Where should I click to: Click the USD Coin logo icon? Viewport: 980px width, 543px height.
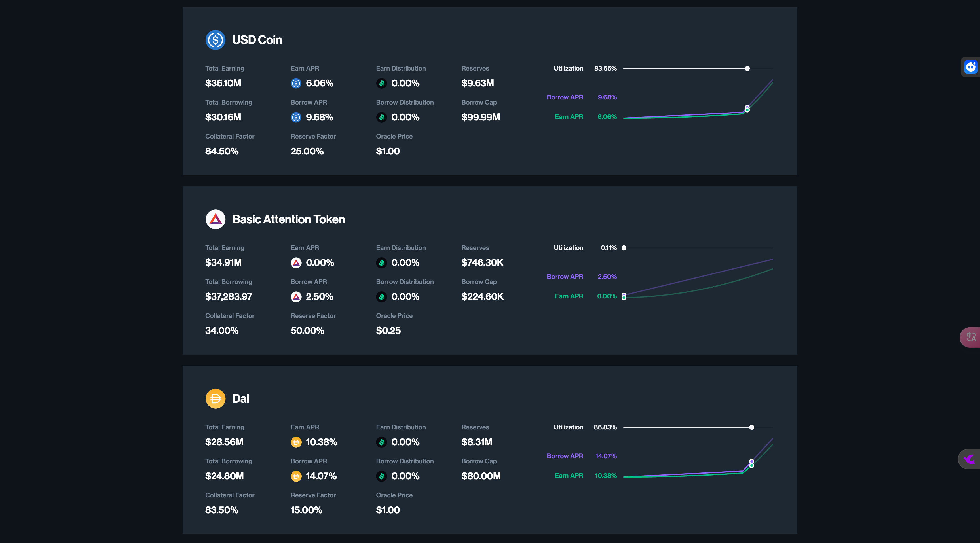point(215,40)
